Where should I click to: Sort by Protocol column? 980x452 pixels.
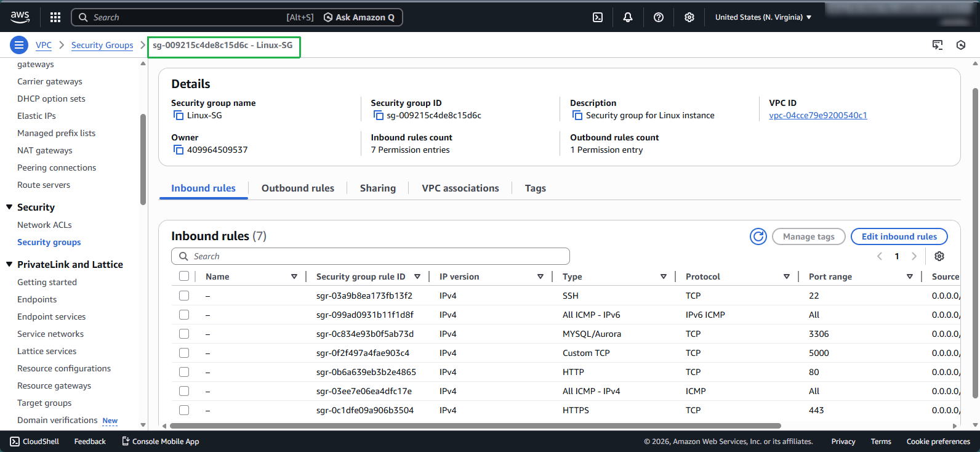tap(787, 276)
